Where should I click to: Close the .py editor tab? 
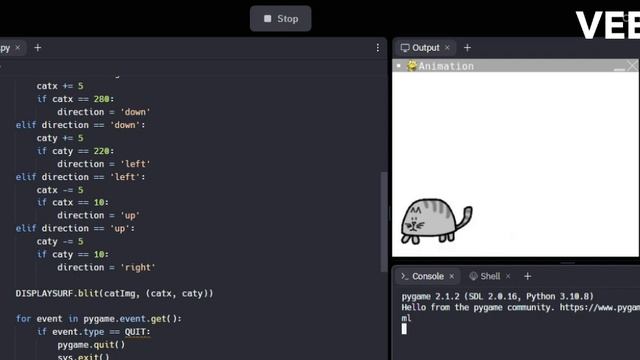tap(18, 48)
